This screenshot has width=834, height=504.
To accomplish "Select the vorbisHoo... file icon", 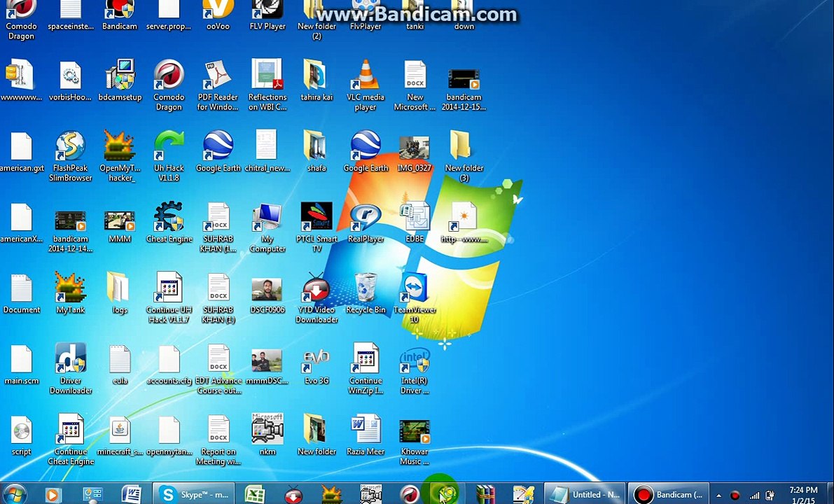I will pos(70,80).
